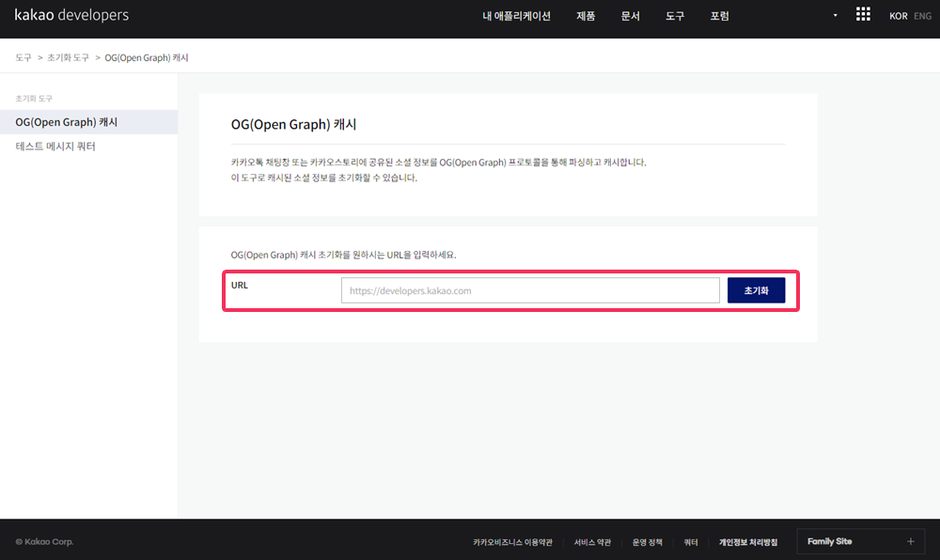Switch language to ENG

923,16
